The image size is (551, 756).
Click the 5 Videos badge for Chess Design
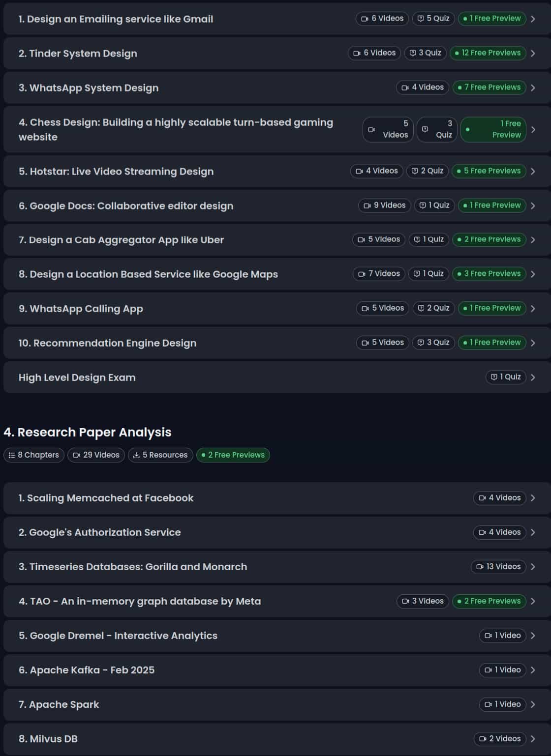coord(388,129)
